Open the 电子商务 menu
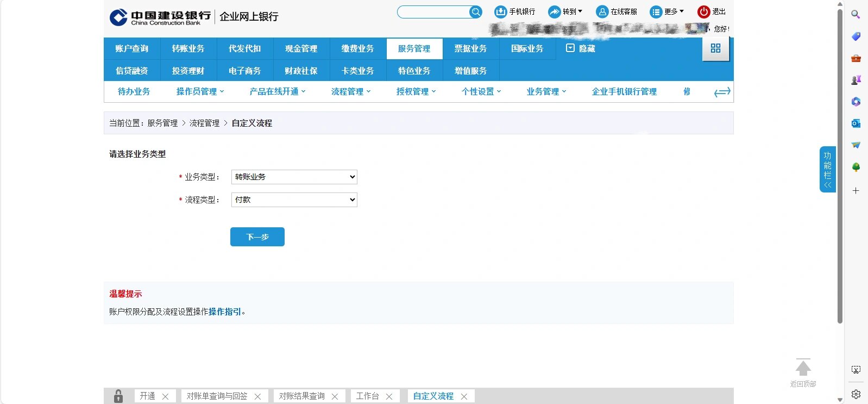 tap(245, 71)
